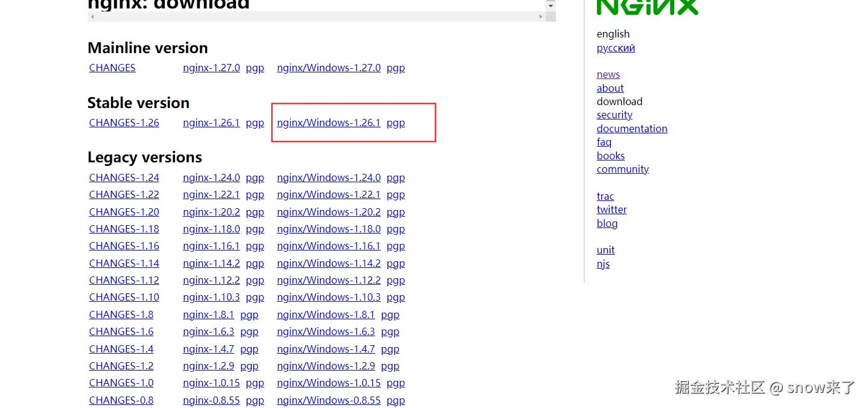The width and height of the screenshot is (868, 408).
Task: Open the Mainline CHANGES link
Action: tap(112, 68)
